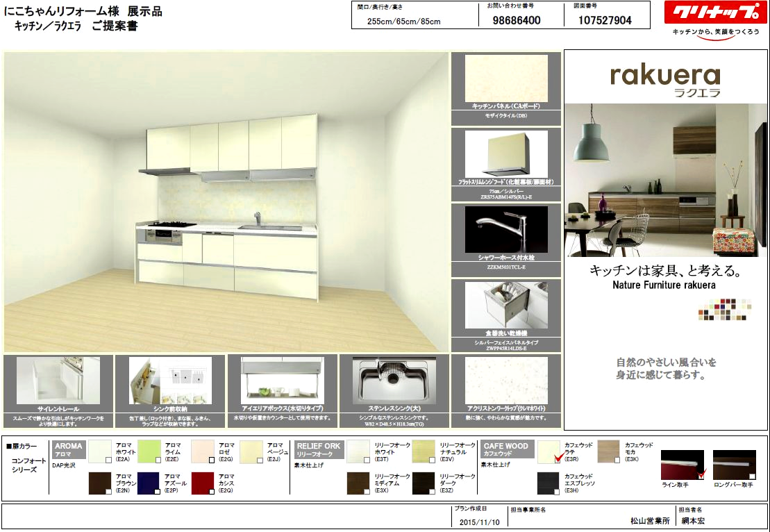Tick the アロマ ホワイト (E2A) checkbox
The width and height of the screenshot is (770, 532).
click(x=108, y=460)
